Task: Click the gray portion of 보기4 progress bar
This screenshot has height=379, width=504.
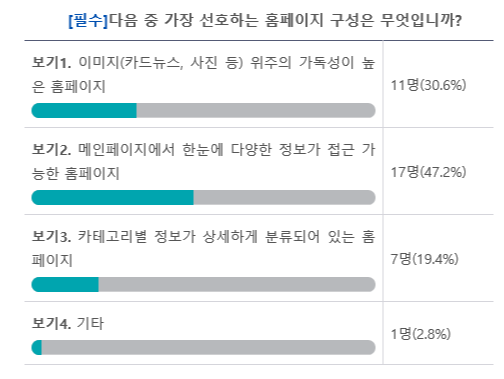Action: pos(209,348)
